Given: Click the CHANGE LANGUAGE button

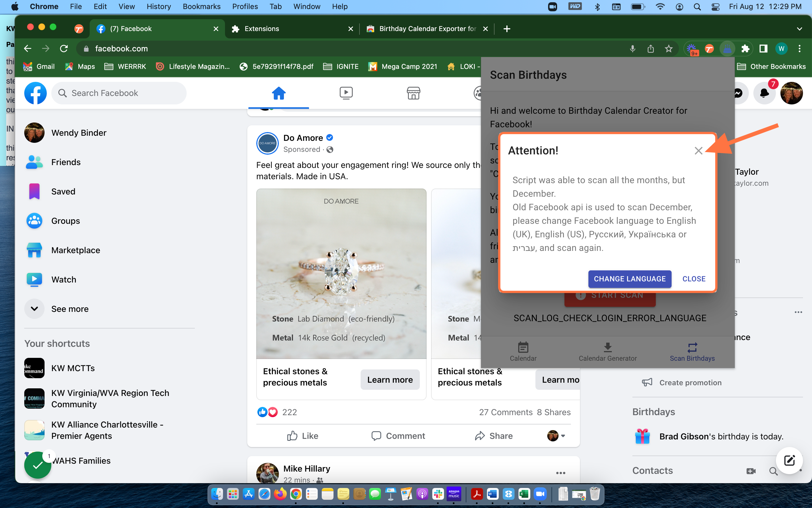Looking at the screenshot, I should click(x=630, y=279).
